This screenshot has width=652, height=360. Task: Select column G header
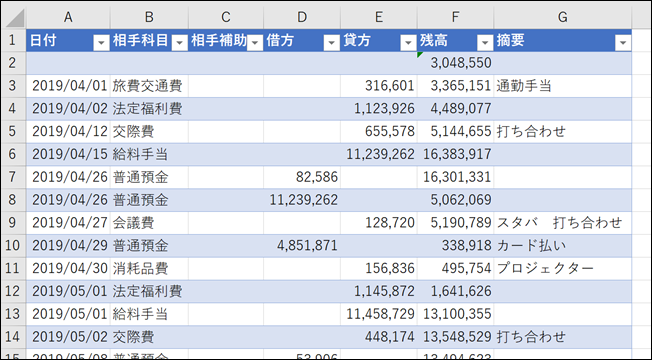click(x=563, y=17)
